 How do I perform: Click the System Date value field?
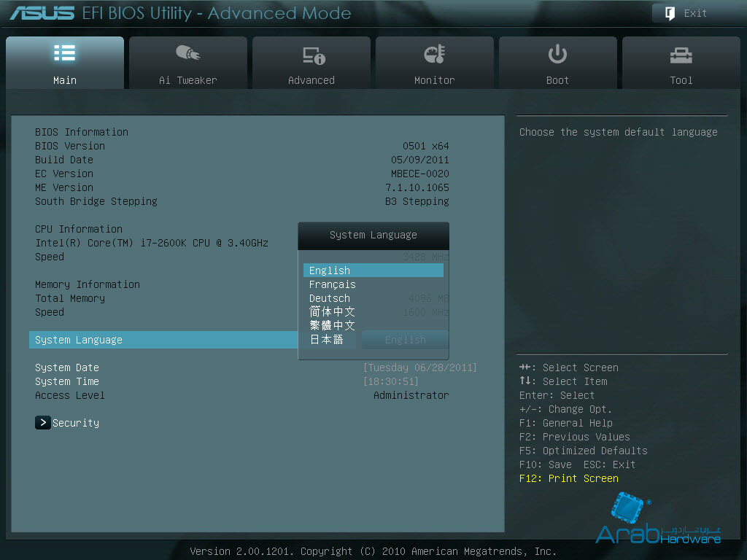pyautogui.click(x=420, y=367)
